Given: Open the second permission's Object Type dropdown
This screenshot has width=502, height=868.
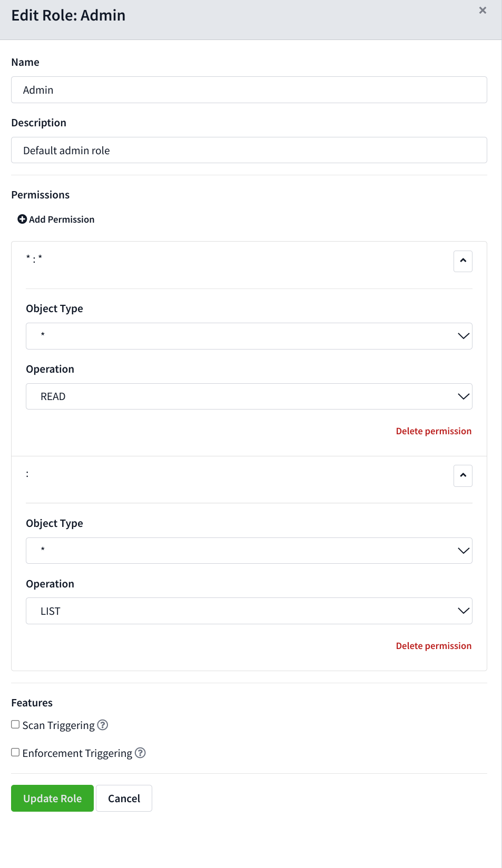Looking at the screenshot, I should pos(249,551).
